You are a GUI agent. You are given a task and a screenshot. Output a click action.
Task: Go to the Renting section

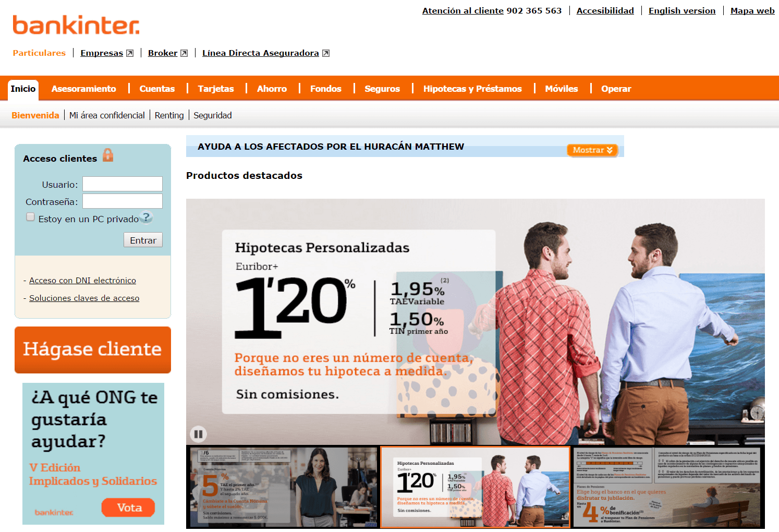pyautogui.click(x=169, y=115)
